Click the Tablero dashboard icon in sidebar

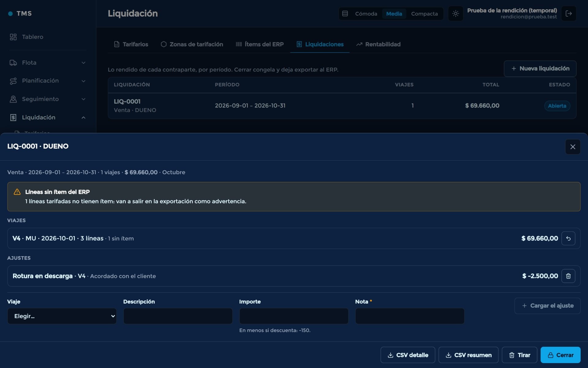tap(13, 37)
